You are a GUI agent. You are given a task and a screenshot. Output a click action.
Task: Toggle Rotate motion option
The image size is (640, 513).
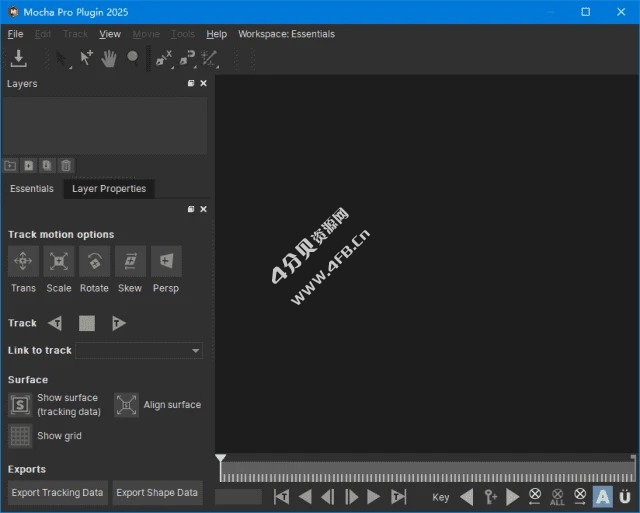coord(95,261)
